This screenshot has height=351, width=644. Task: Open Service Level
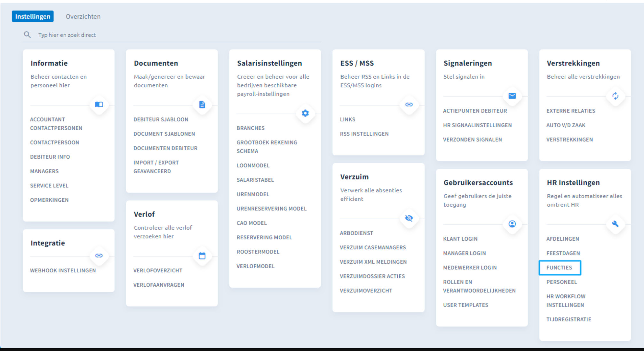49,185
